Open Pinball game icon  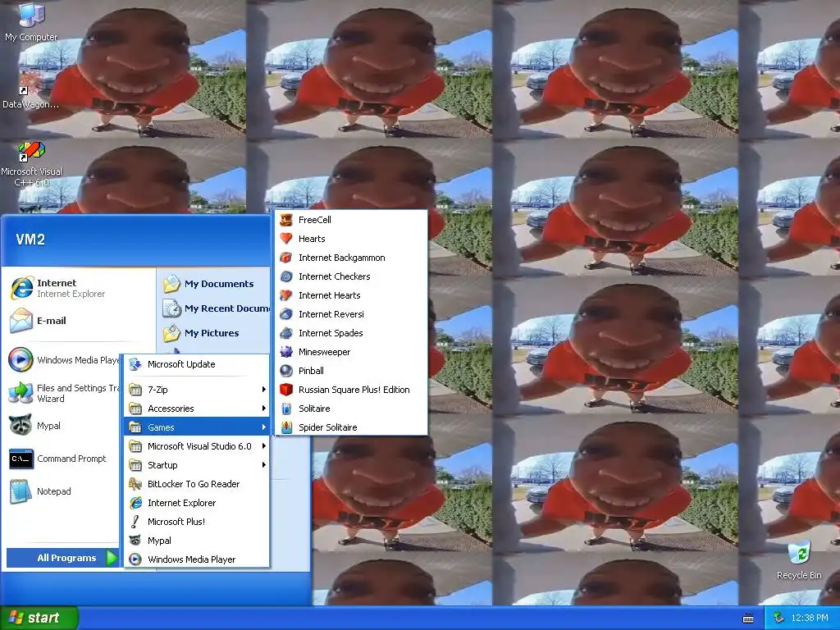[286, 371]
